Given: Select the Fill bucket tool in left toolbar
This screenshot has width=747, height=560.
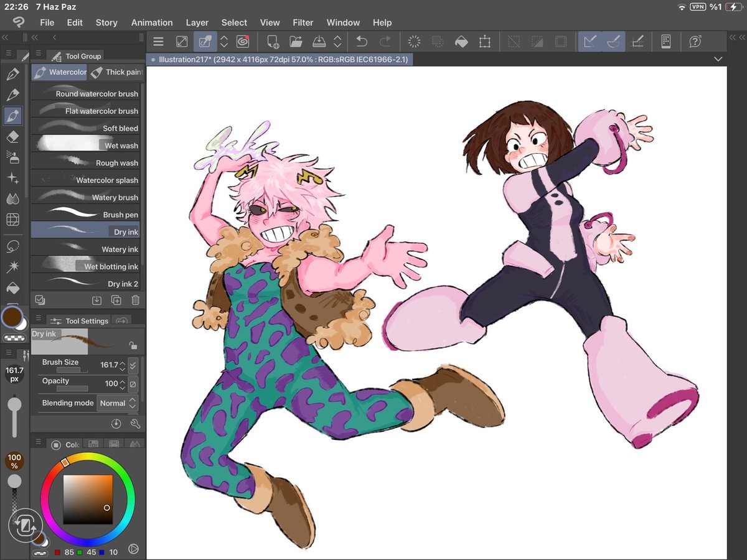Looking at the screenshot, I should click(12, 288).
